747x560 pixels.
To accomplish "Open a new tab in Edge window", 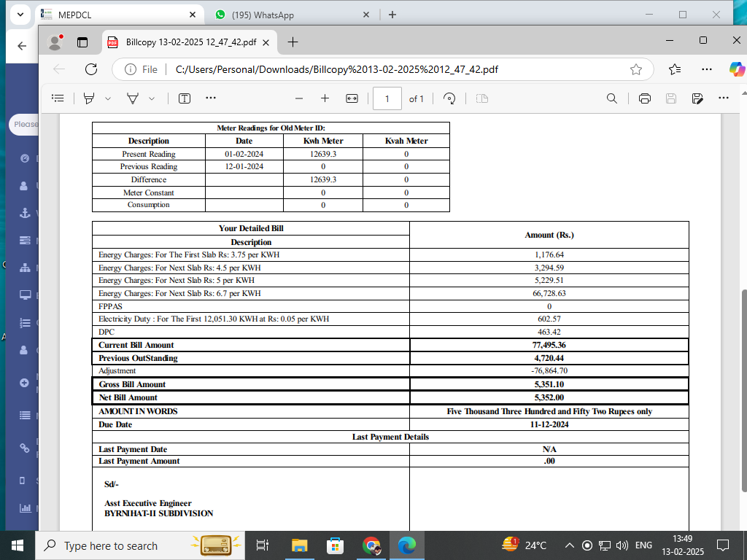I will click(293, 42).
